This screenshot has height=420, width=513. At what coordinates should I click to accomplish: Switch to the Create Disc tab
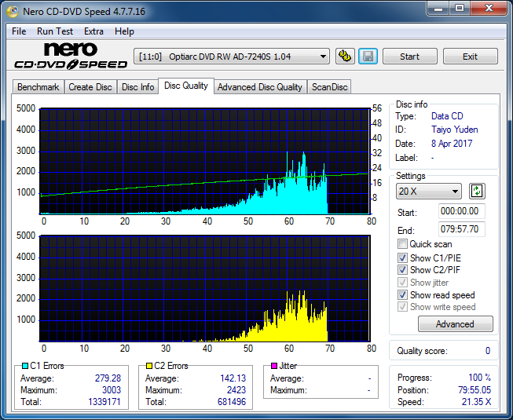pyautogui.click(x=90, y=87)
